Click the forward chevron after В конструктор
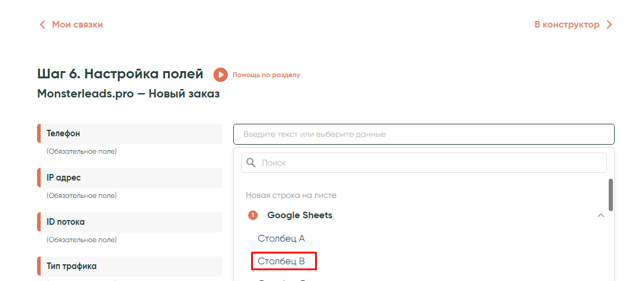 609,25
